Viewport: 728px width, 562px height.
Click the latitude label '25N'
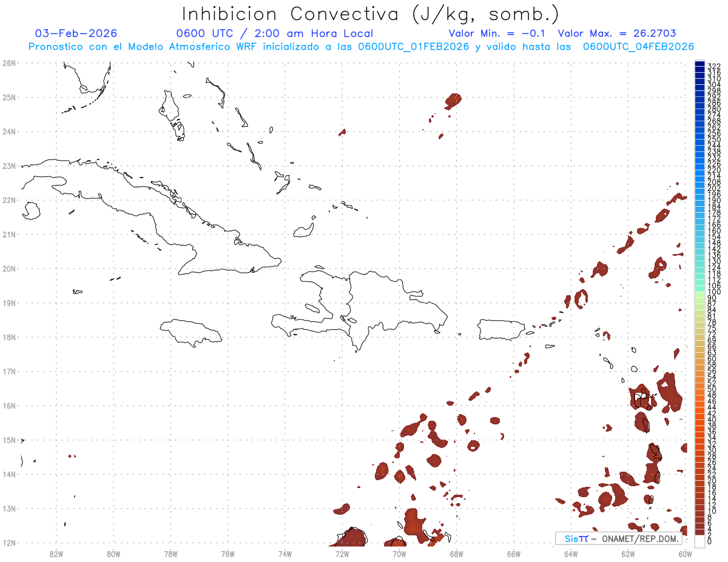point(9,97)
